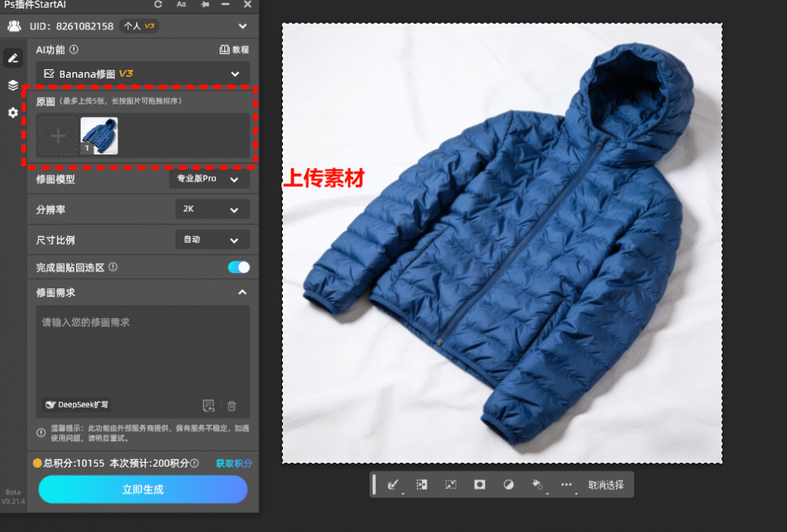
Task: Open the layers stack sidebar icon
Action: [x=13, y=85]
